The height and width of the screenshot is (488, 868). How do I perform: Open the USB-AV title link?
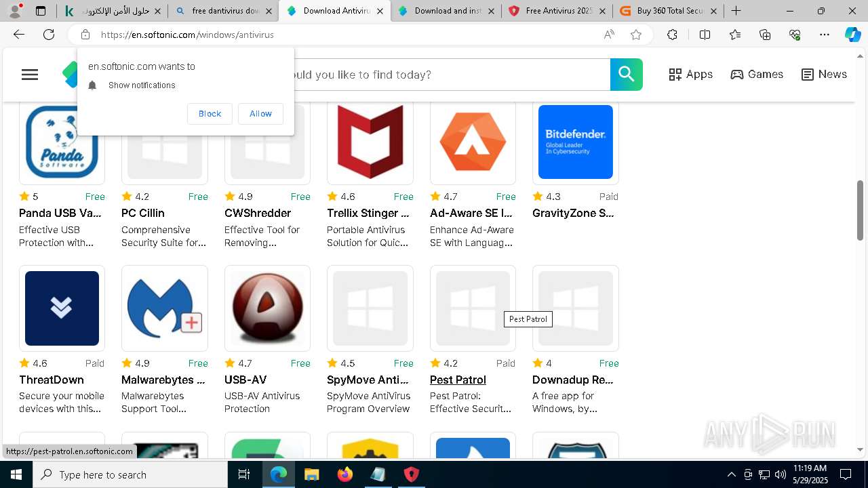pos(245,380)
